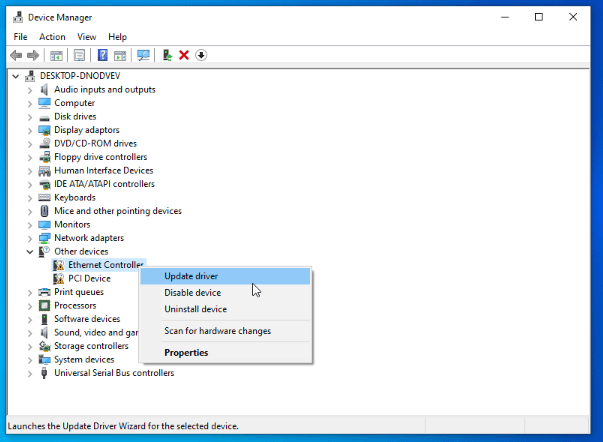
Task: Open Properties from the context menu
Action: (186, 352)
